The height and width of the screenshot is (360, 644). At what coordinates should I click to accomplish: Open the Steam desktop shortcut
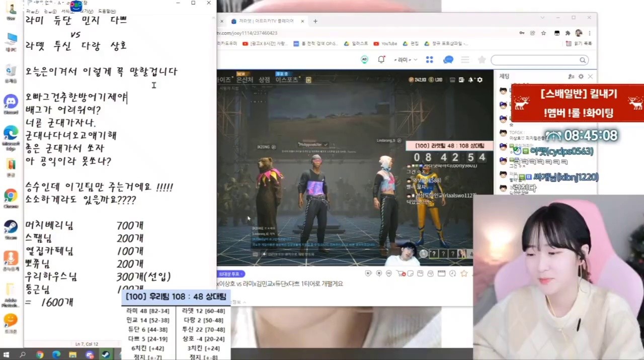[11, 228]
